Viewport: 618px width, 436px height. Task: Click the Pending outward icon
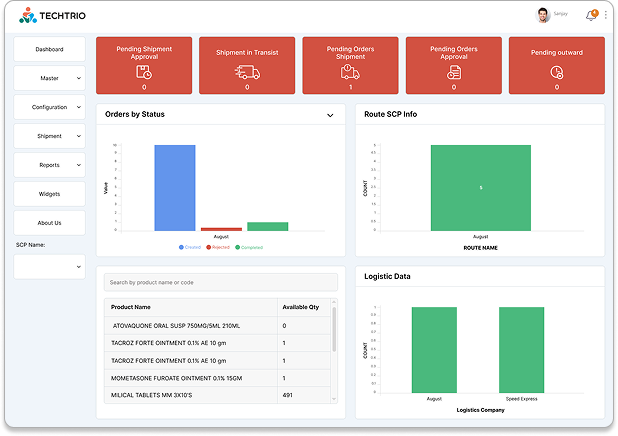(556, 72)
